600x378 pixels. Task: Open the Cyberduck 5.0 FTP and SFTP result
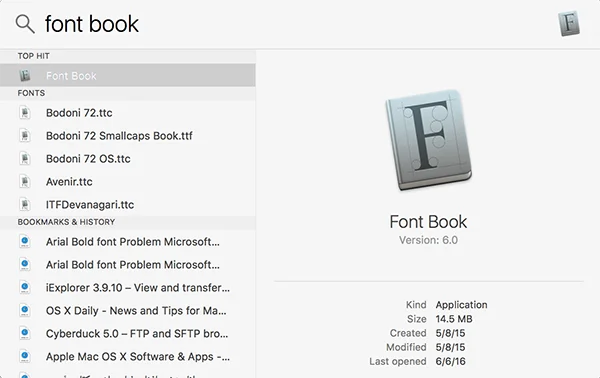128,334
